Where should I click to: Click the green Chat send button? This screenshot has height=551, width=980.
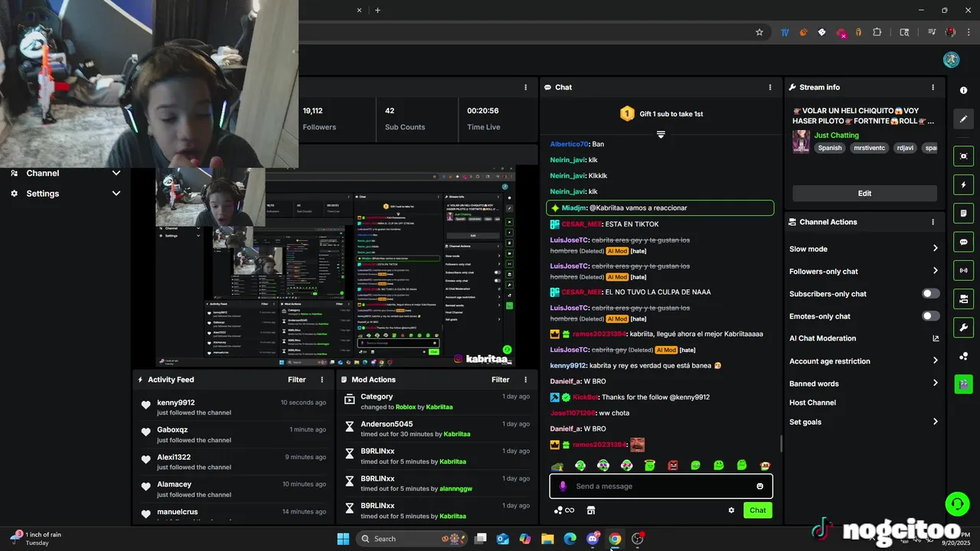(x=757, y=510)
